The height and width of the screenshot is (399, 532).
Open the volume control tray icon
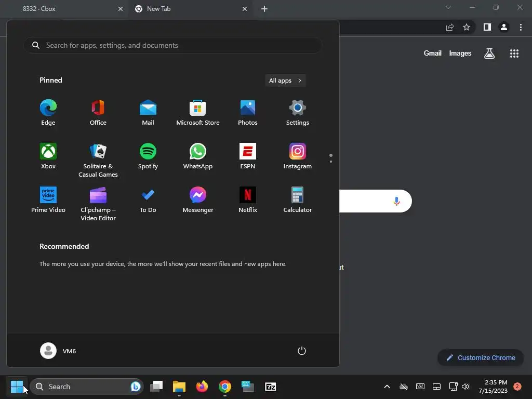click(x=465, y=387)
